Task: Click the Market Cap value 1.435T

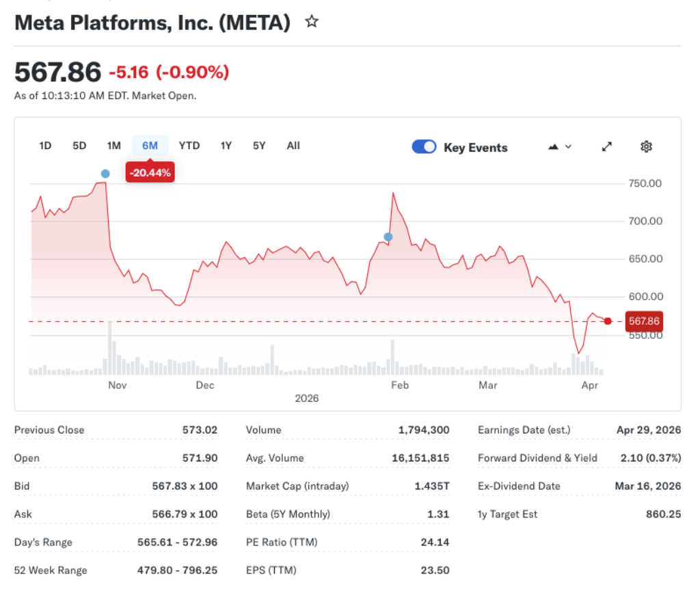Action: [432, 486]
